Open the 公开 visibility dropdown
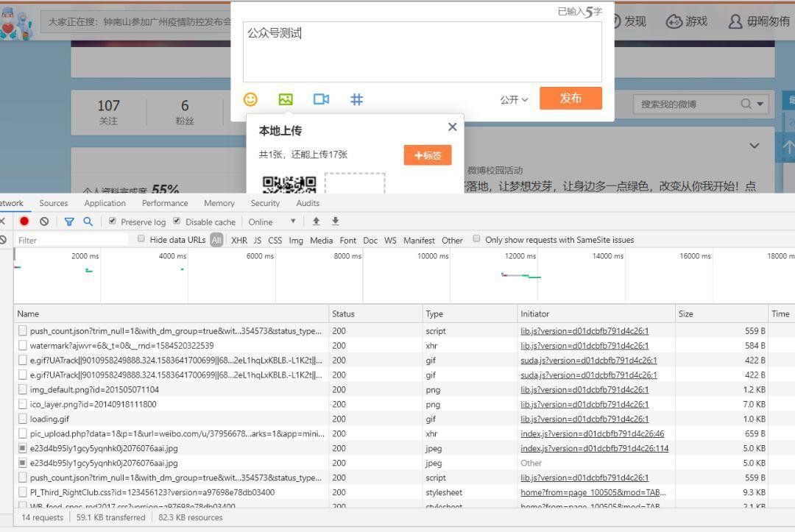The image size is (795, 532). pyautogui.click(x=514, y=100)
